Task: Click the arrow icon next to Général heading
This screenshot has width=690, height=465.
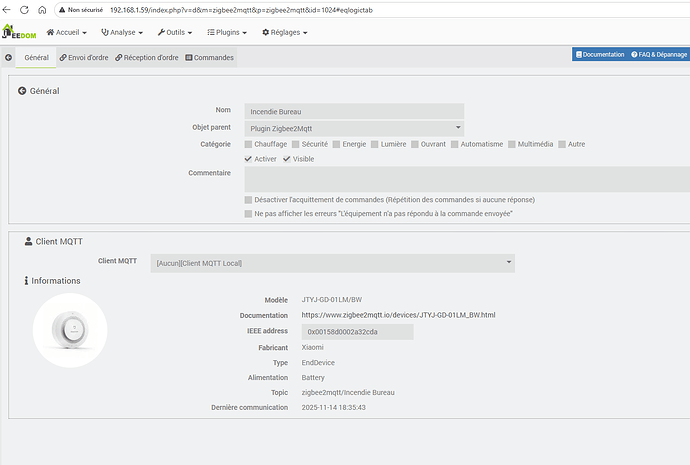Action: click(22, 91)
